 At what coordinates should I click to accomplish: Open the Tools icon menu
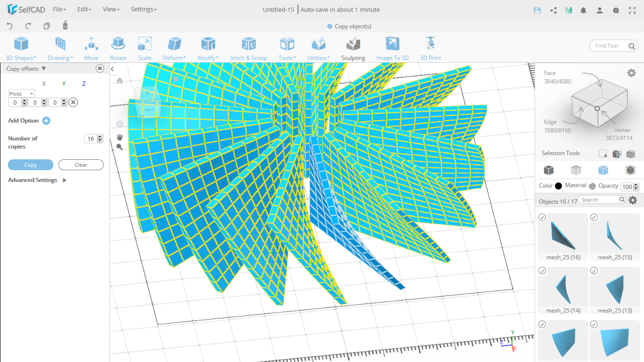click(x=287, y=49)
